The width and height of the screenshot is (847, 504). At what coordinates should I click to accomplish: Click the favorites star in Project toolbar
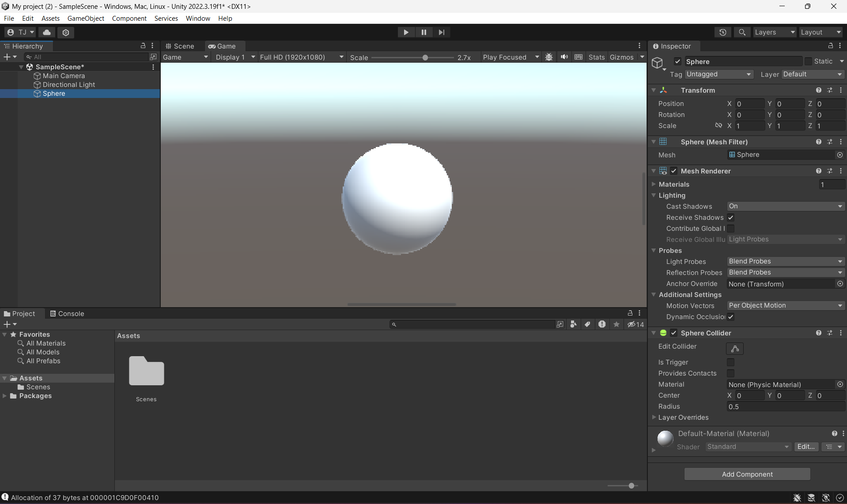coord(616,324)
